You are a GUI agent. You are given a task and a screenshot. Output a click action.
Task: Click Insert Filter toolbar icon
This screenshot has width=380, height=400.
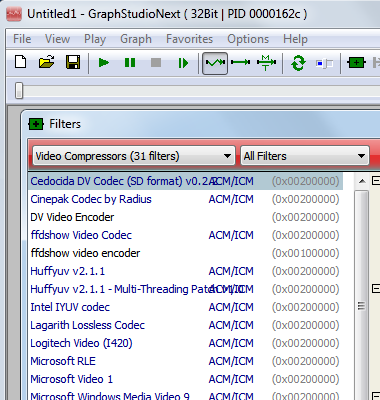click(356, 62)
